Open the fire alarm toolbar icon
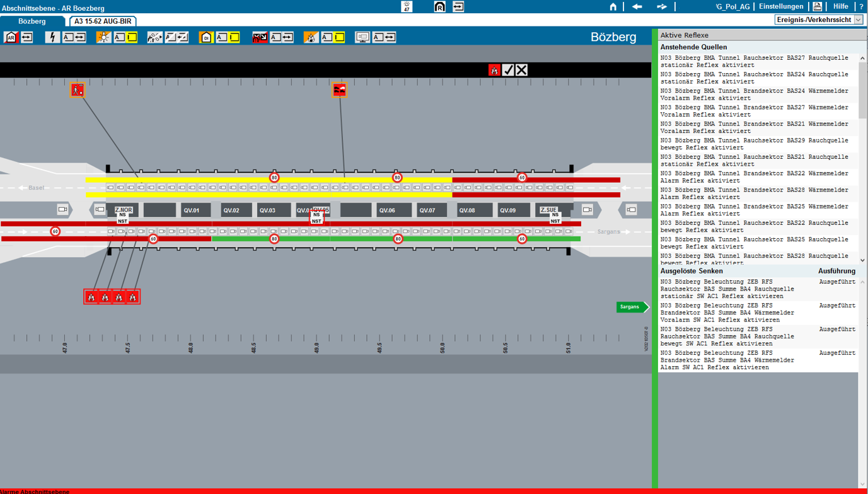Image resolution: width=868 pixels, height=494 pixels. 311,38
